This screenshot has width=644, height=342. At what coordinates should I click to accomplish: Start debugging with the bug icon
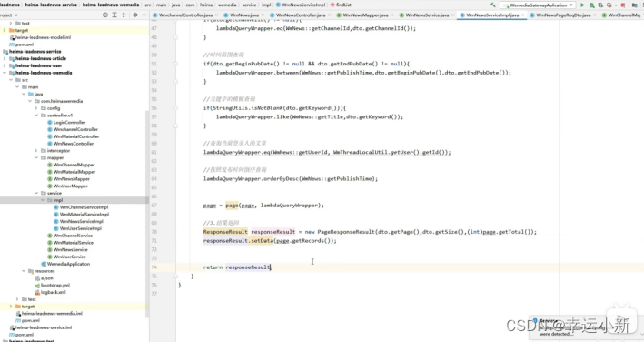pyautogui.click(x=591, y=5)
